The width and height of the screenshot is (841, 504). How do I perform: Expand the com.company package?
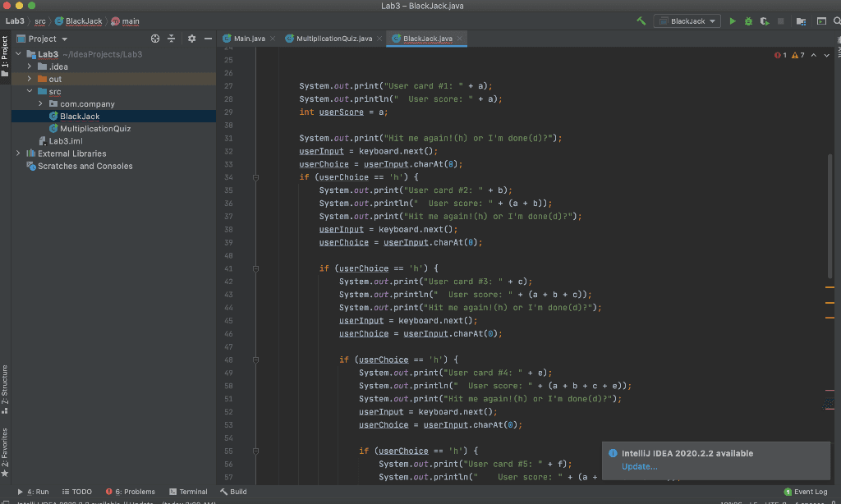40,103
